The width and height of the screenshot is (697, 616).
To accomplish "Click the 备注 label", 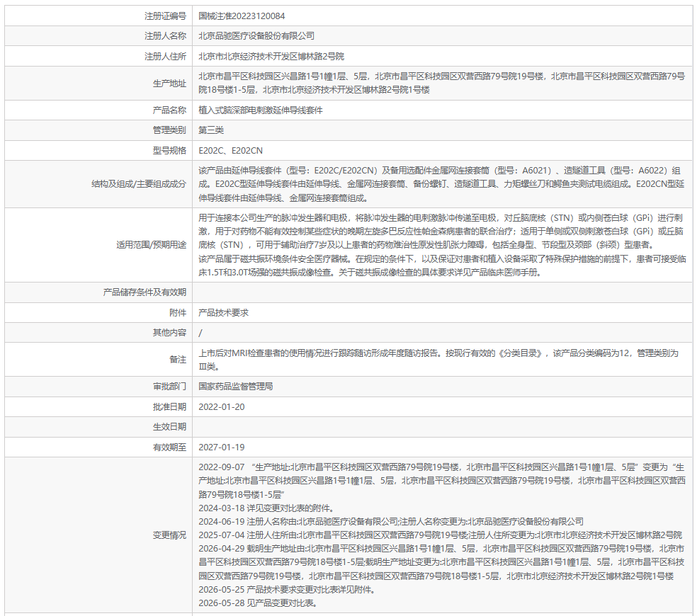I will point(178,360).
